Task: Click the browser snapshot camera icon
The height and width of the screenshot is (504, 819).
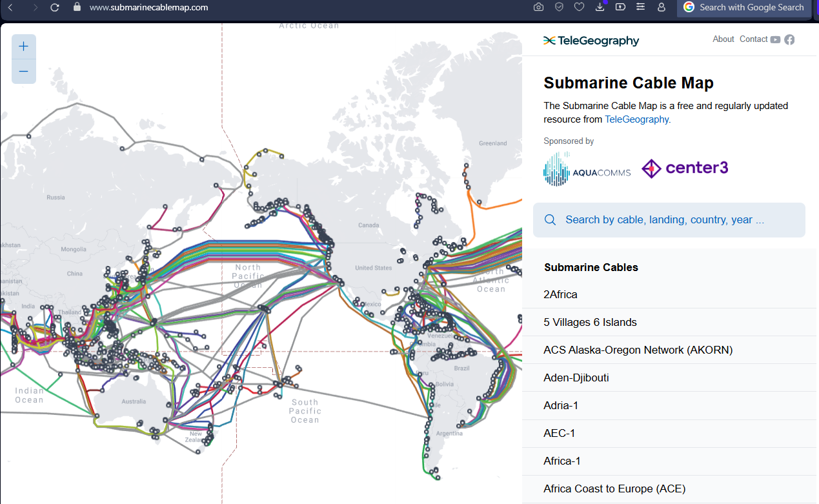Action: [x=538, y=7]
